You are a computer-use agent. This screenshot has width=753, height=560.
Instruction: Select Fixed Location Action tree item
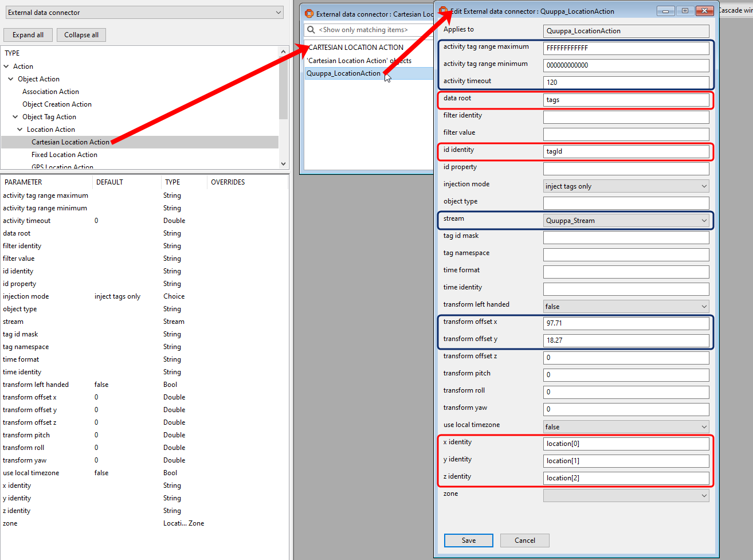pos(64,155)
